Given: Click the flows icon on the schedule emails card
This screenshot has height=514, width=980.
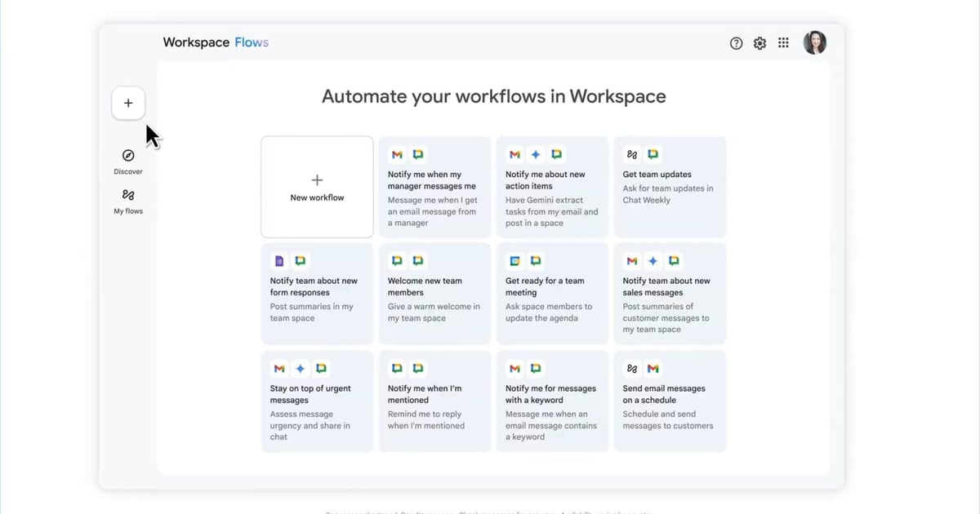Looking at the screenshot, I should point(631,368).
